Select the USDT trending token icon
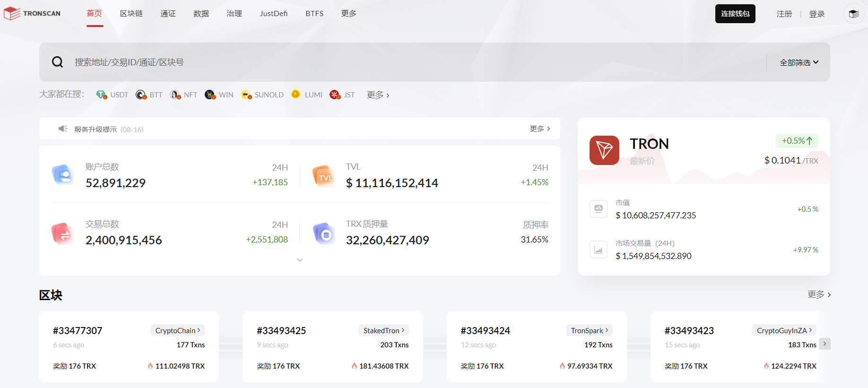 click(x=102, y=95)
